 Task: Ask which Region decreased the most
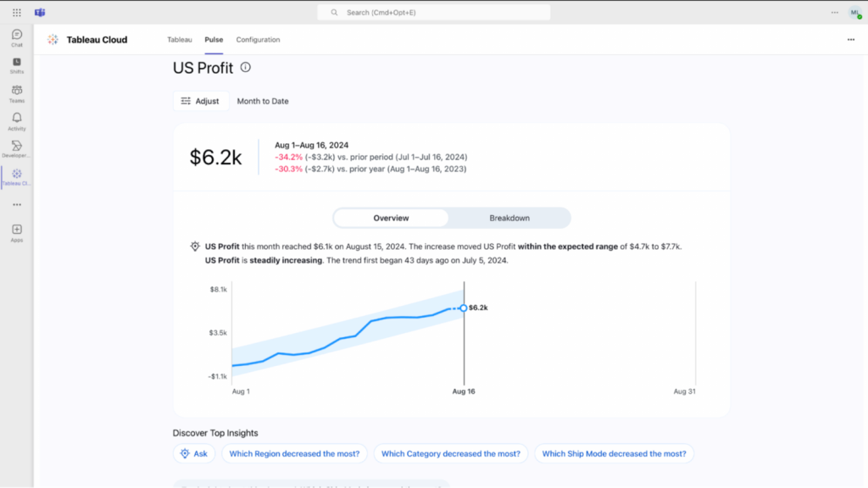click(294, 453)
